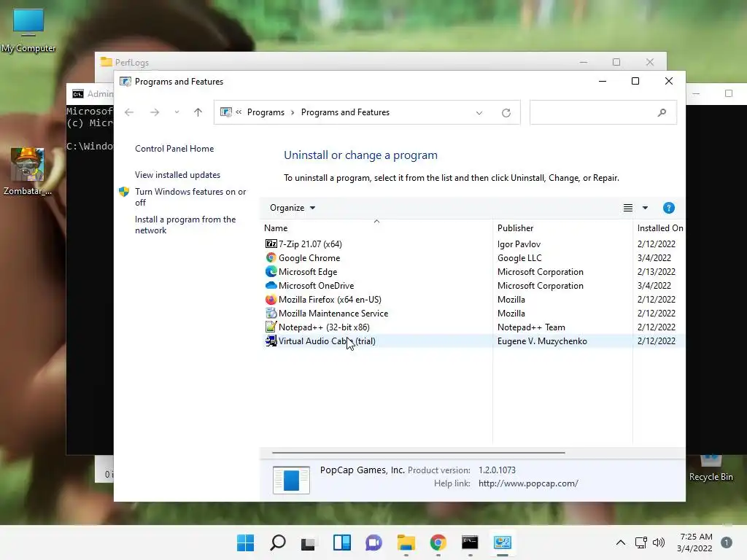Open Turn Windows features on or off
The height and width of the screenshot is (560, 747).
click(x=190, y=197)
